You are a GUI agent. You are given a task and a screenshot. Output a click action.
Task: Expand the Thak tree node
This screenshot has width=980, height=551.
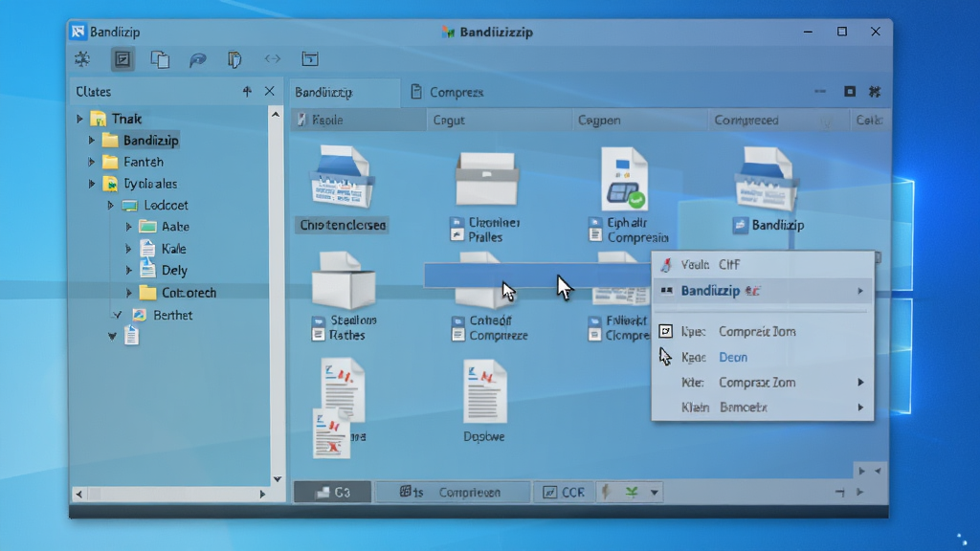click(x=79, y=119)
